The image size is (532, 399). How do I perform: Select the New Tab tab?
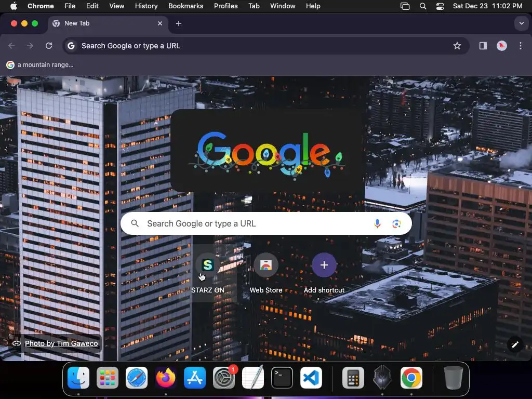point(108,23)
